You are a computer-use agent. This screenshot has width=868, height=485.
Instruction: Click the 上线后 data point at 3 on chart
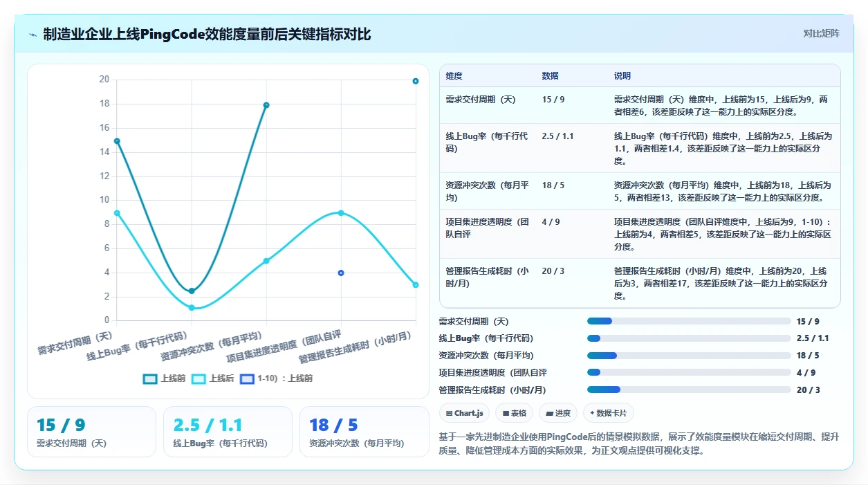416,285
